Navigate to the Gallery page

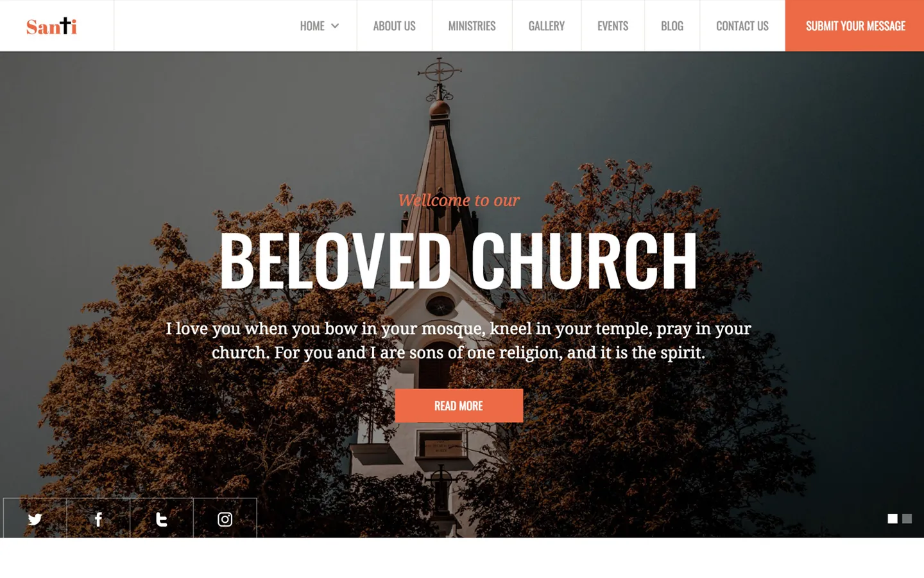point(547,26)
